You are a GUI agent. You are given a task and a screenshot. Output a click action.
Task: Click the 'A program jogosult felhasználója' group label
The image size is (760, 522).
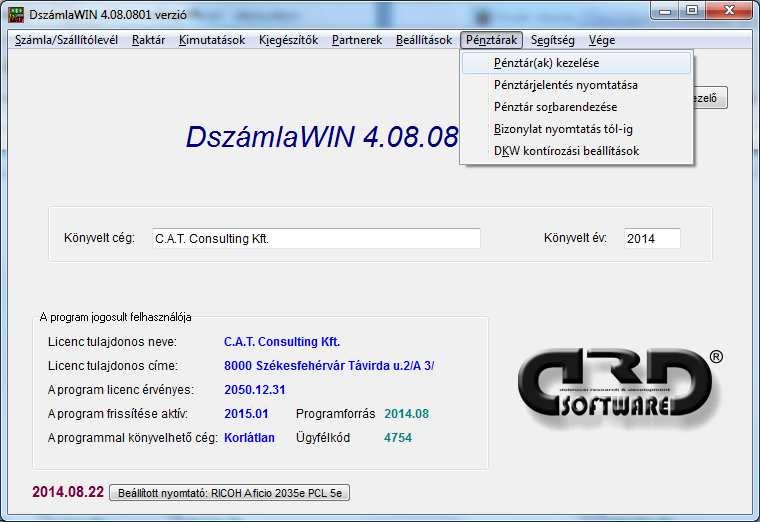pos(115,317)
